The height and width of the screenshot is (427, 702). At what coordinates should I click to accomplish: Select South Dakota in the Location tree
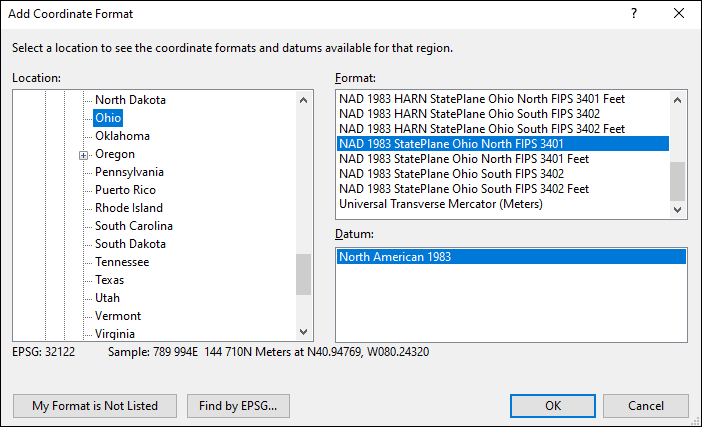tap(130, 244)
